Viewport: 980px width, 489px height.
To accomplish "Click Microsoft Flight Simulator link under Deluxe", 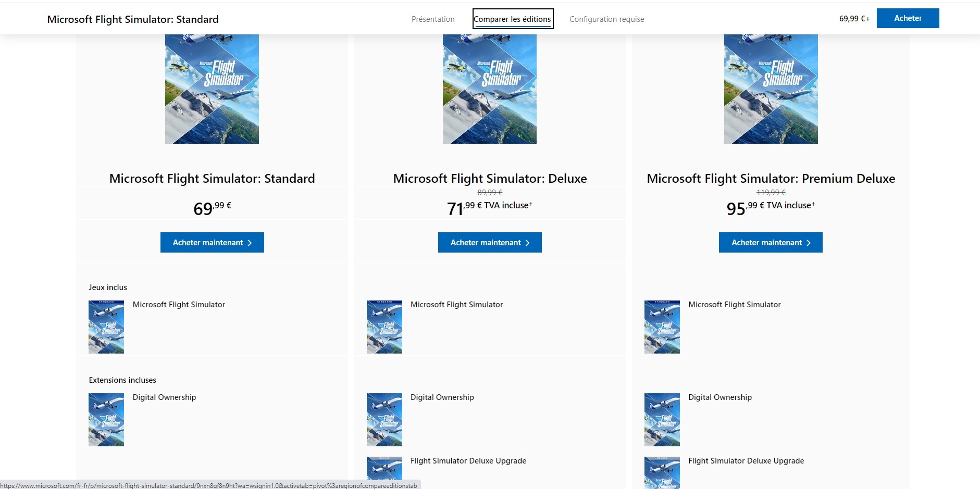I will [457, 305].
